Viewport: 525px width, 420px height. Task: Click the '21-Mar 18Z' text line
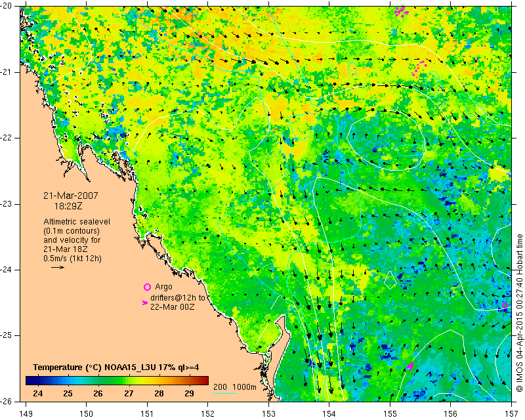[x=64, y=249]
